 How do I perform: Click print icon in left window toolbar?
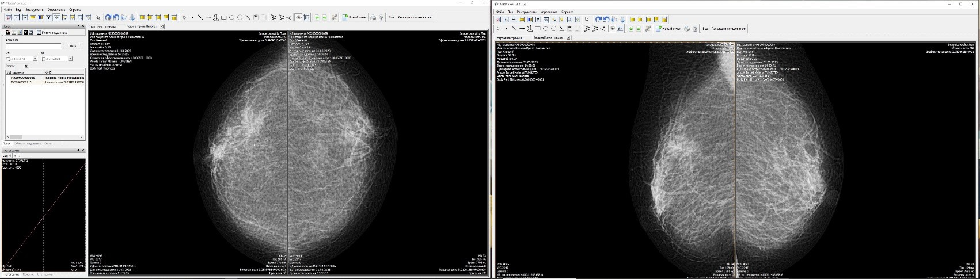coord(373,17)
